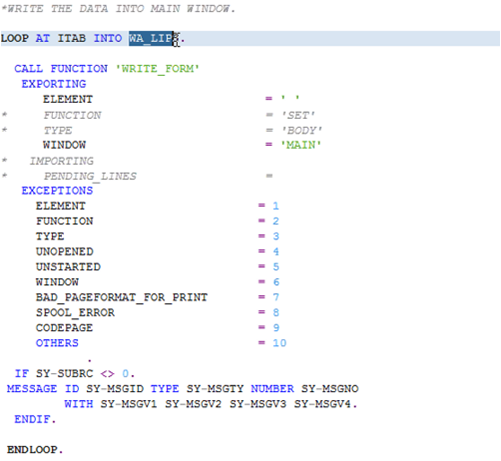
Task: Click the ELEMENT parameter under EXPORTING
Action: [x=68, y=99]
